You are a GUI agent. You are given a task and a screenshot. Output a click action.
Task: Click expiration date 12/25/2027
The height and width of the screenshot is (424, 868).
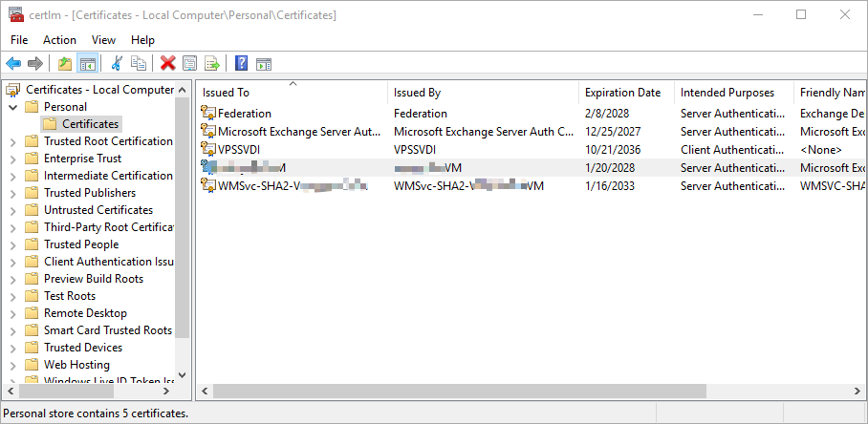pos(613,132)
